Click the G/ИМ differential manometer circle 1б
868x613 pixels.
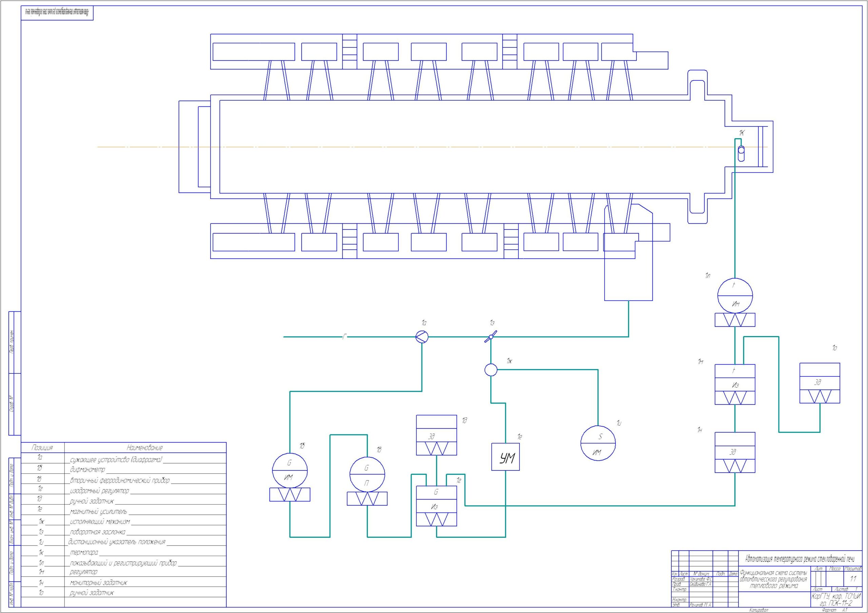pyautogui.click(x=290, y=471)
